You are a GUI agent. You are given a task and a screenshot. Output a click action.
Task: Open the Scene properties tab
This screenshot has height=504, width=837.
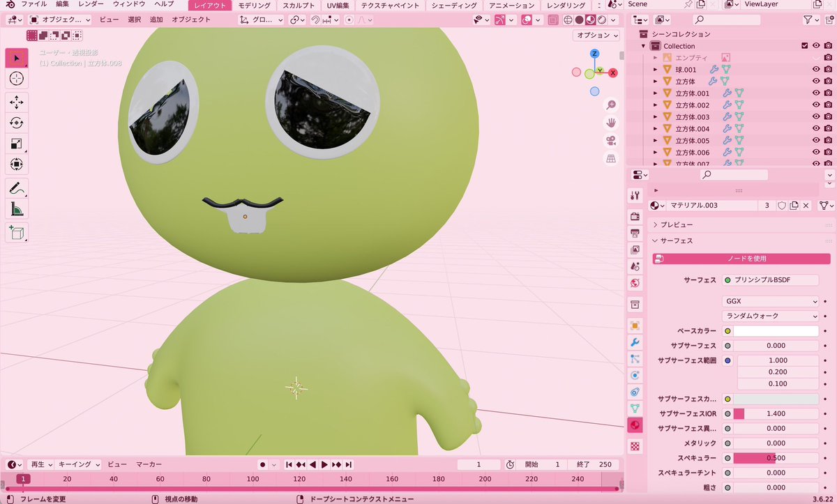point(635,266)
